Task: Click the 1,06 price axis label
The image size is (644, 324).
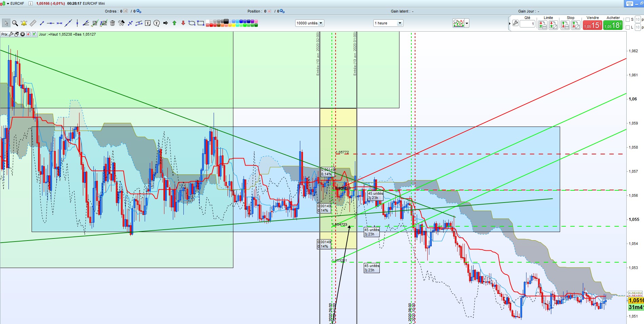Action: [x=633, y=99]
